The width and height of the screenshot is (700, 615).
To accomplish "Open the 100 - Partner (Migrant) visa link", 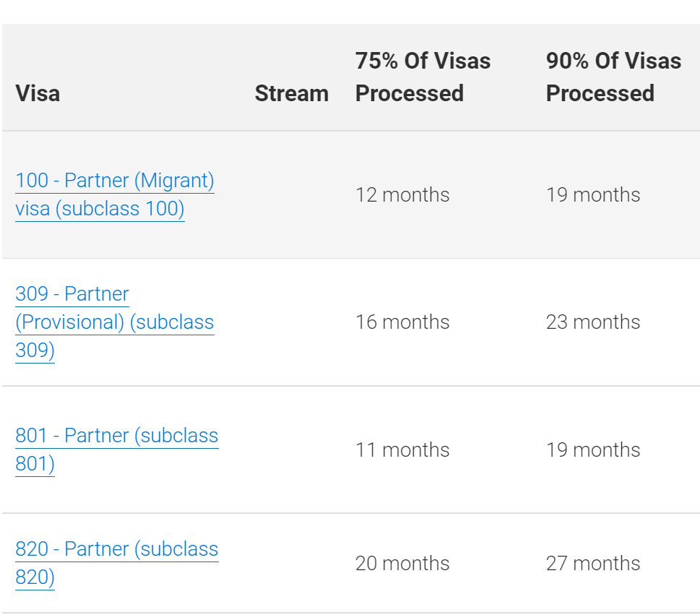I will tap(115, 181).
